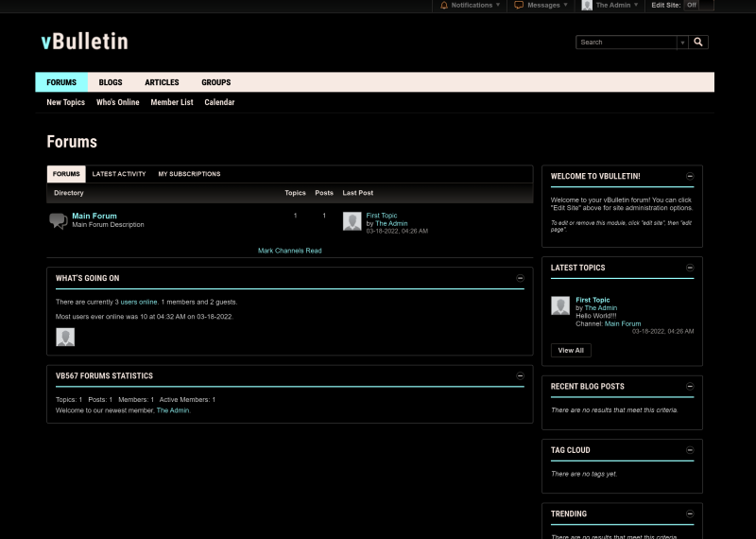Click avatar beside First Topic in Last Post
Screen dimensions: 756x539
[352, 221]
